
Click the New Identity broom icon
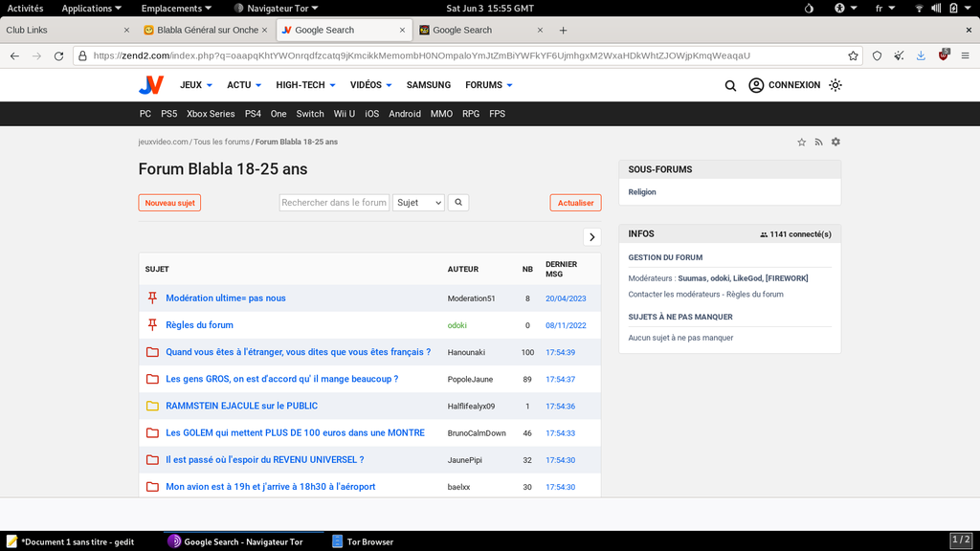[899, 56]
